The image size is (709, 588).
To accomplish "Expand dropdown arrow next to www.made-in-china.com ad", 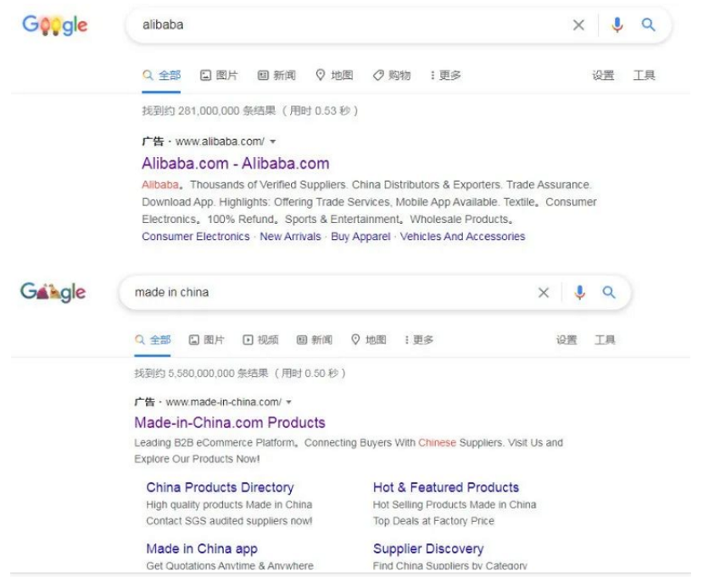I will click(x=288, y=401).
